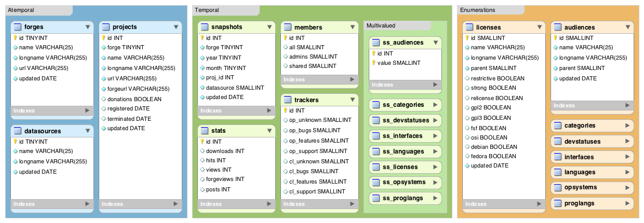The width and height of the screenshot is (644, 223).
Task: Expand the categories enumeration table
Action: pos(627,126)
